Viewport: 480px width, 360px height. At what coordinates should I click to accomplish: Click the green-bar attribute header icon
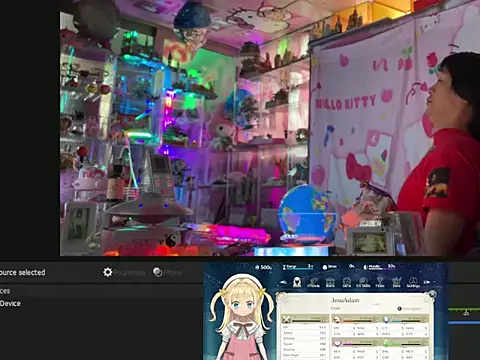point(386,343)
